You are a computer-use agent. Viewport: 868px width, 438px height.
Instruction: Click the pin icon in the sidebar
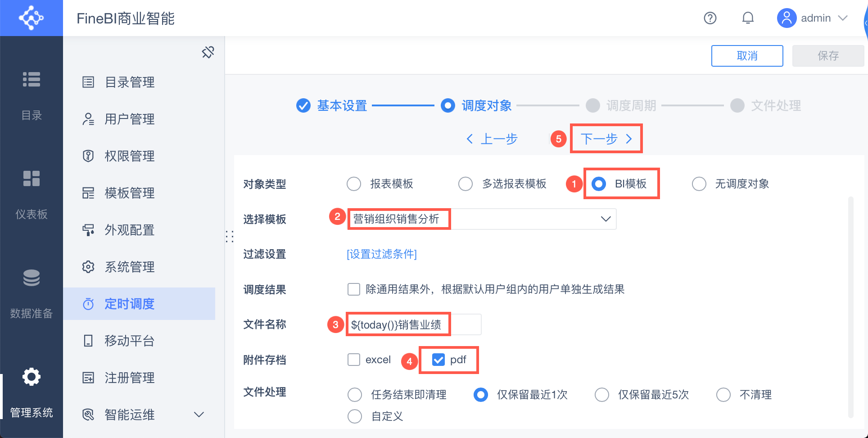(x=208, y=52)
